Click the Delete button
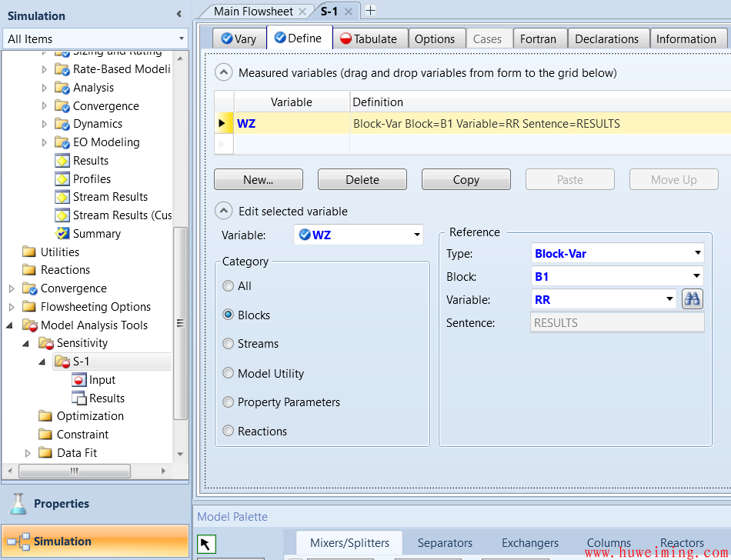The image size is (731, 560). click(362, 179)
